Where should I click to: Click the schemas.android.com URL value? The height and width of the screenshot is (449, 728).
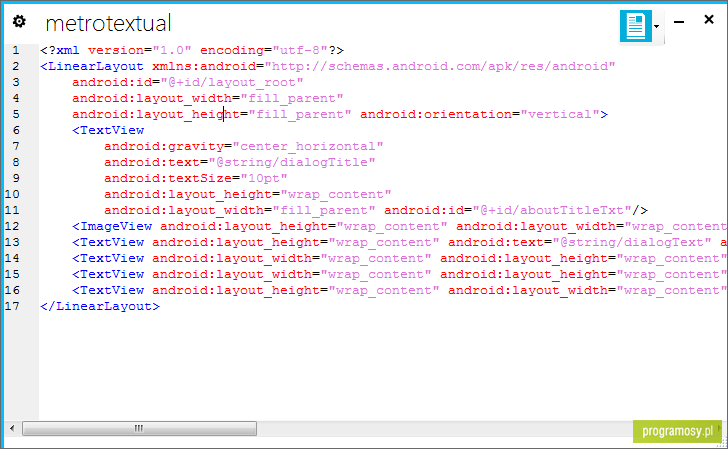tap(440, 66)
